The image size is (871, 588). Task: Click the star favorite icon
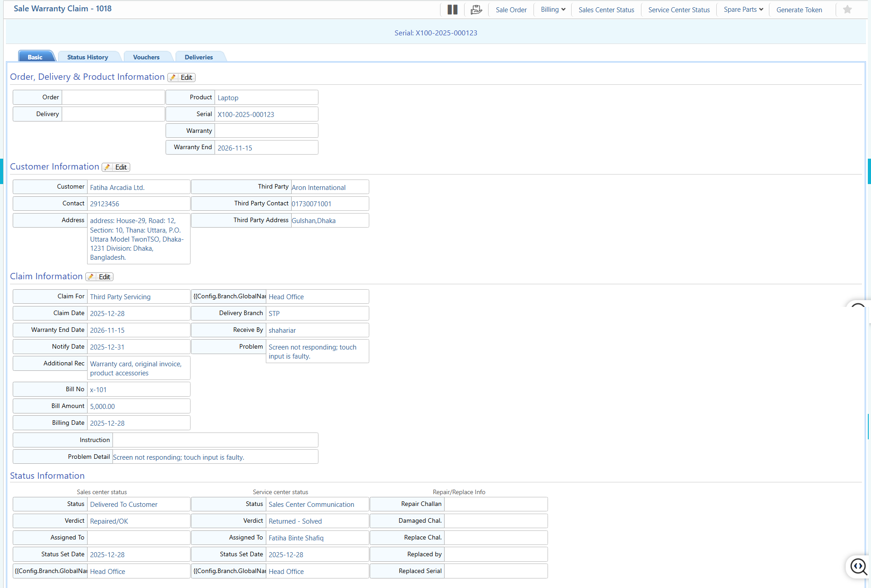point(847,10)
